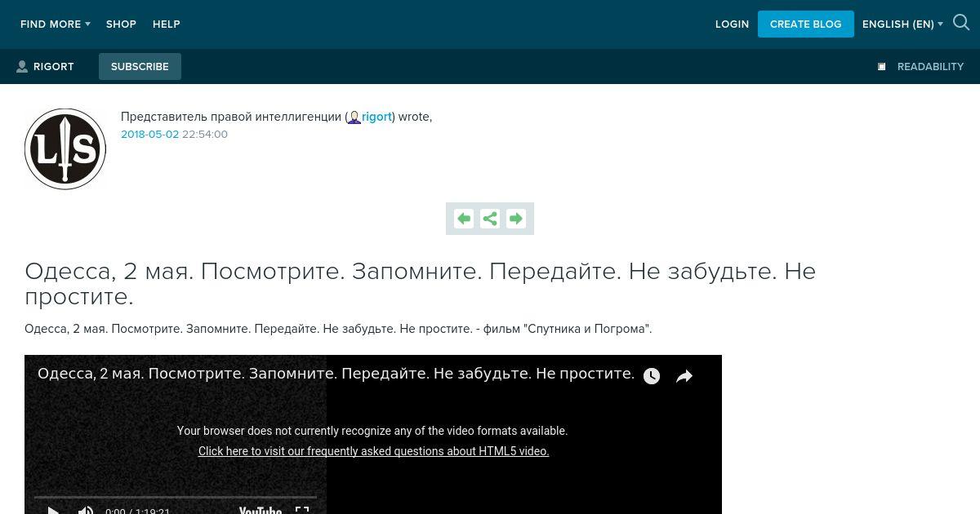This screenshot has width=980, height=514.
Task: Click the Create Blog button
Action: pyautogui.click(x=806, y=24)
